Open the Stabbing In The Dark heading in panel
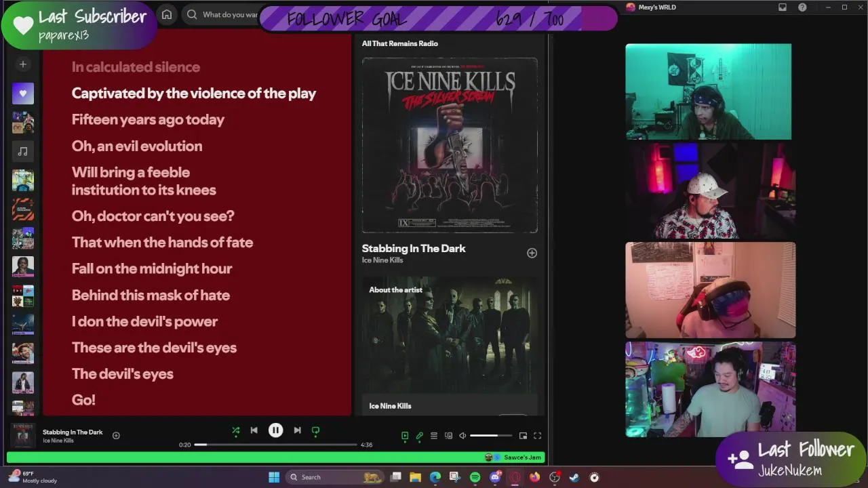 tap(414, 248)
